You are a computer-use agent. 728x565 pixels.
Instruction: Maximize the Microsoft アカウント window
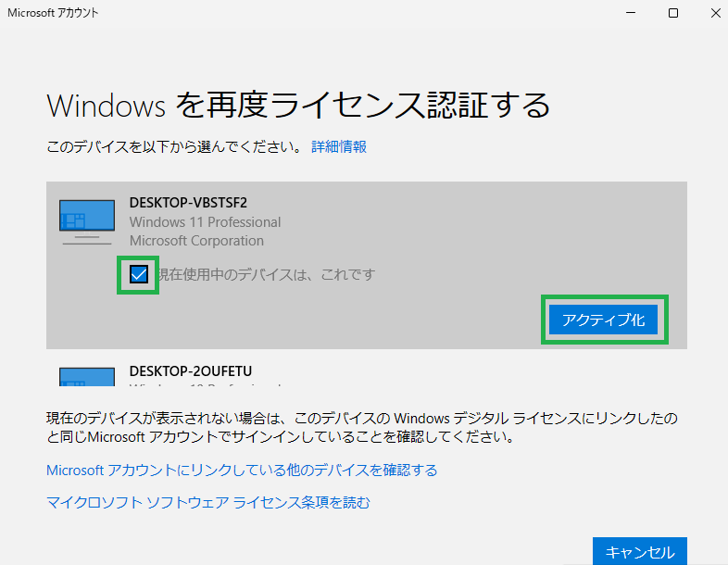coord(673,13)
